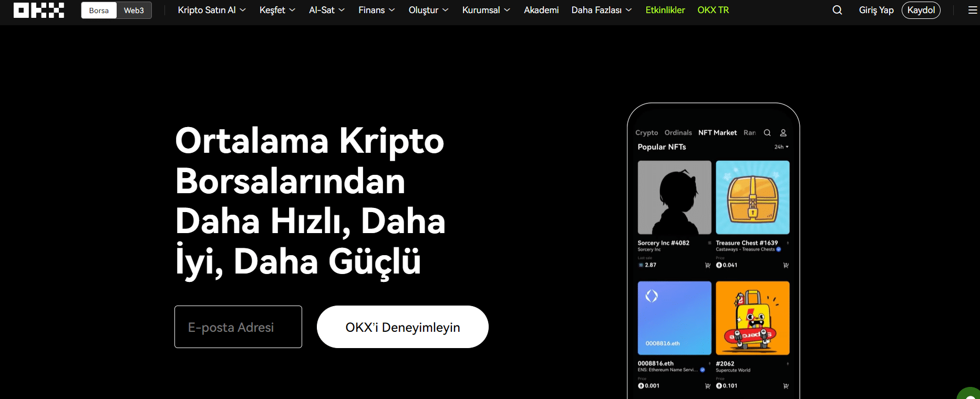
Task: Click OKX'i Deneyimleyin button
Action: [x=403, y=327]
